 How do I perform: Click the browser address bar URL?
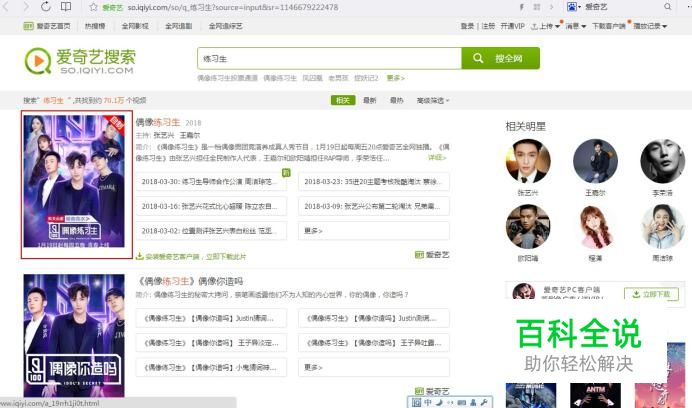pyautogui.click(x=233, y=8)
